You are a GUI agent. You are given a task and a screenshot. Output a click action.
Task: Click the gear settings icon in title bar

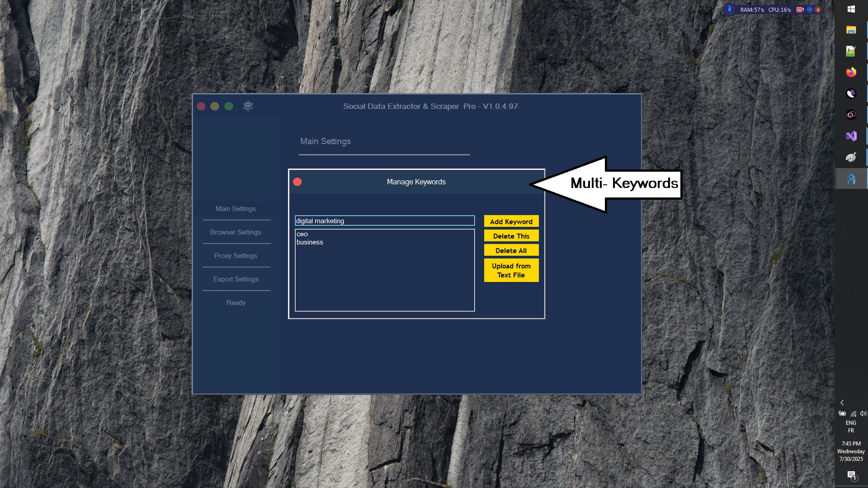(248, 106)
